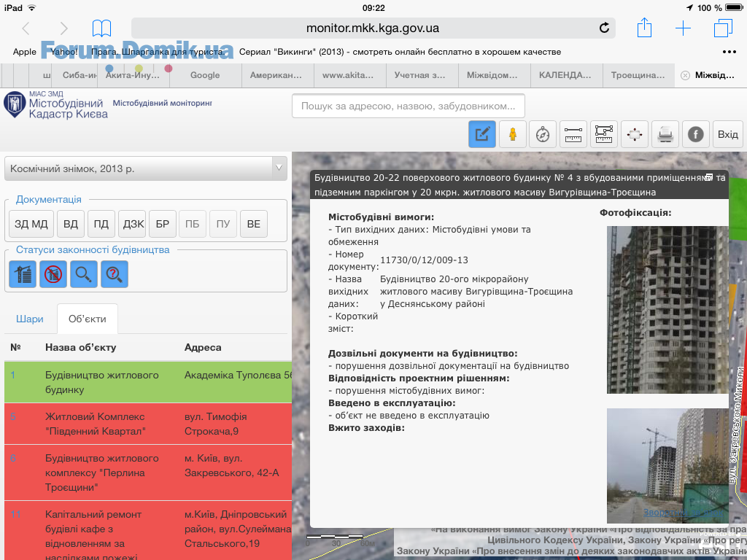Select row 1 Будівництво житлового будинку
The width and height of the screenshot is (747, 560).
click(148, 382)
